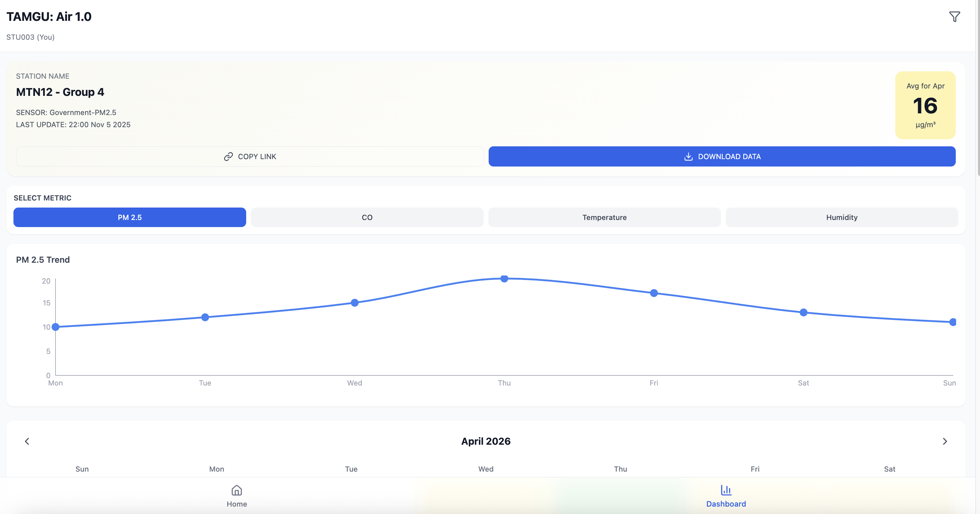Click the link icon inside Copy Link button
980x514 pixels.
tap(228, 156)
